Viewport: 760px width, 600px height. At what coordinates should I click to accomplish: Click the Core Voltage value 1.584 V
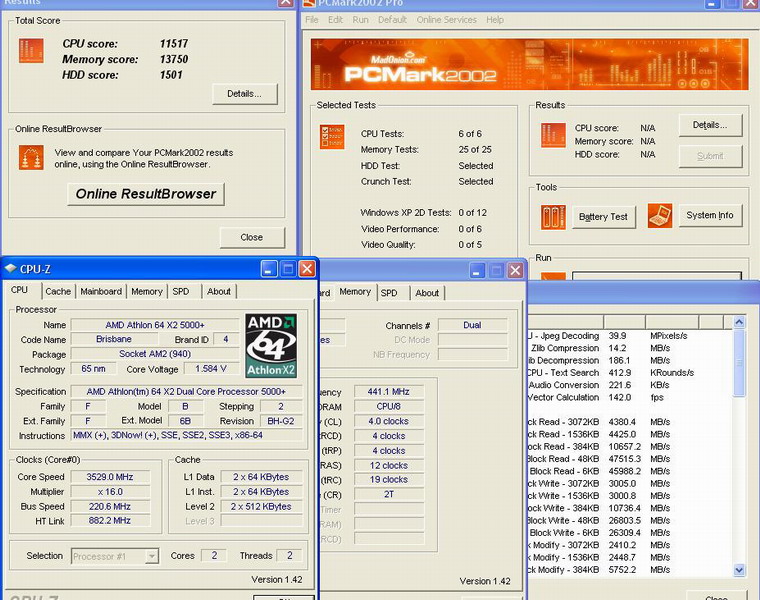211,369
